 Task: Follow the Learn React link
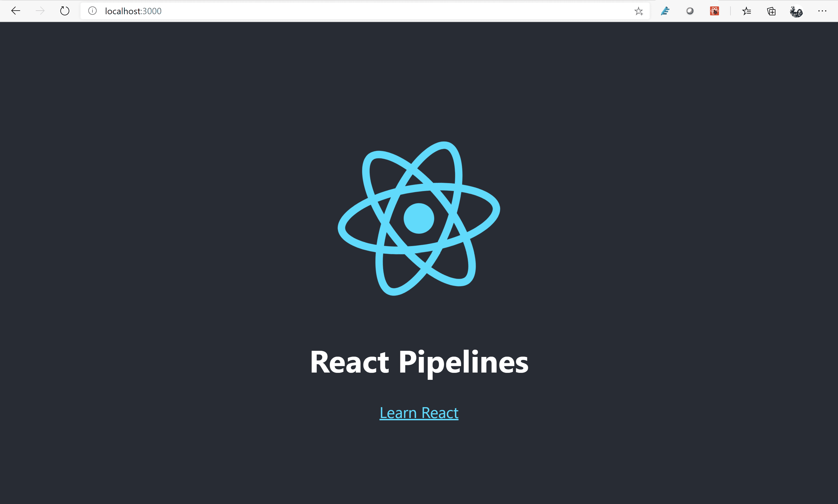(419, 413)
